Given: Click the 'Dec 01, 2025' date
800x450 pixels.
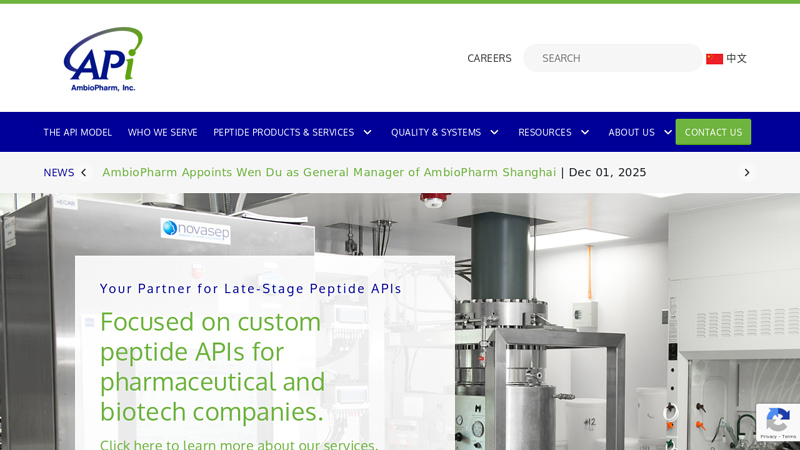Looking at the screenshot, I should pos(607,172).
